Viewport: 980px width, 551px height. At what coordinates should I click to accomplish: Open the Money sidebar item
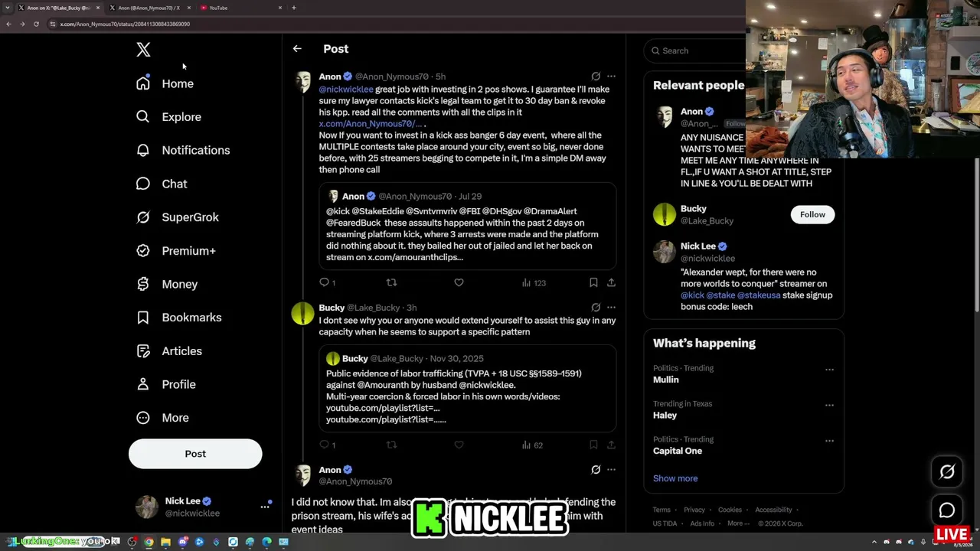167,284
